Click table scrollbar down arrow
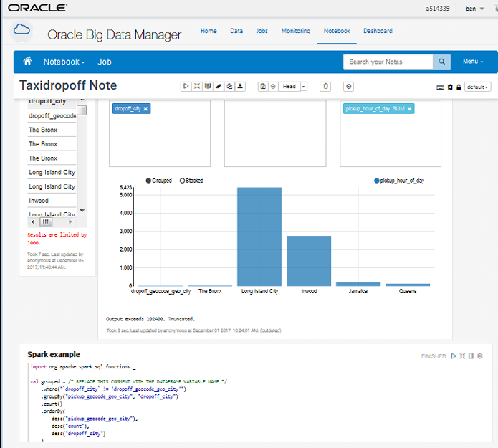Image resolution: width=498 pixels, height=448 pixels. 82,210
